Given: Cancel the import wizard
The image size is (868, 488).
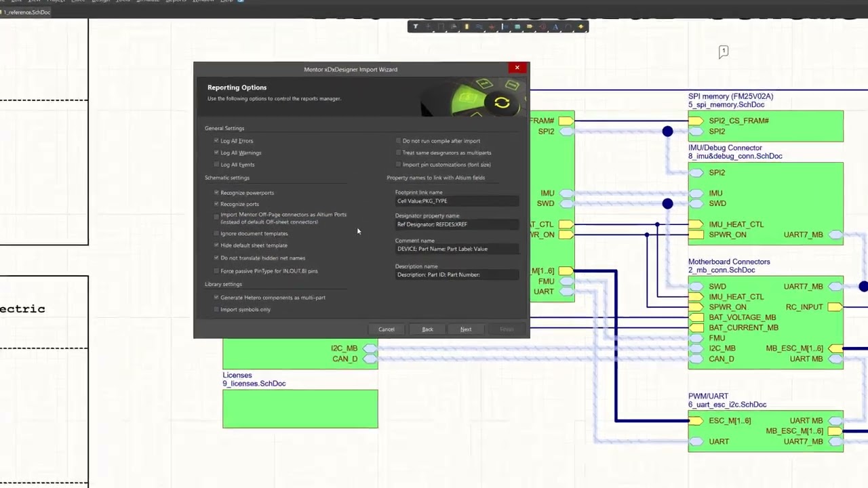Looking at the screenshot, I should (x=386, y=329).
